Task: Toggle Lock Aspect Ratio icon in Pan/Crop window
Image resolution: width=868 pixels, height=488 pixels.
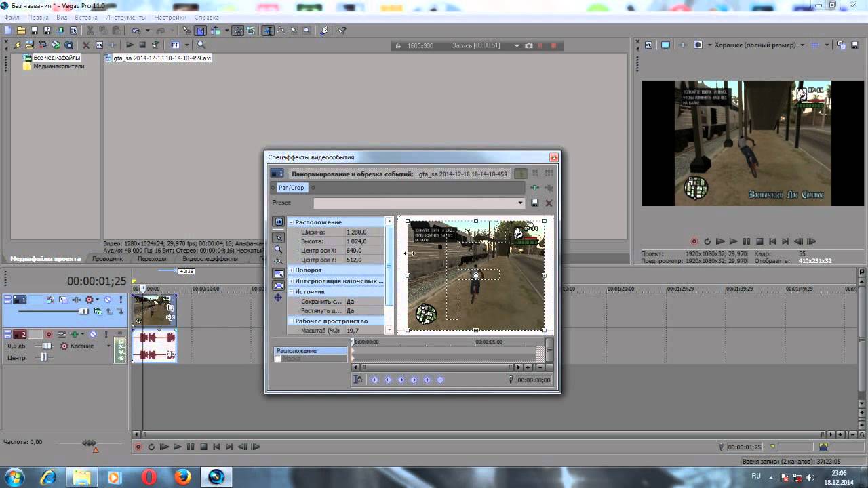Action: tap(279, 273)
